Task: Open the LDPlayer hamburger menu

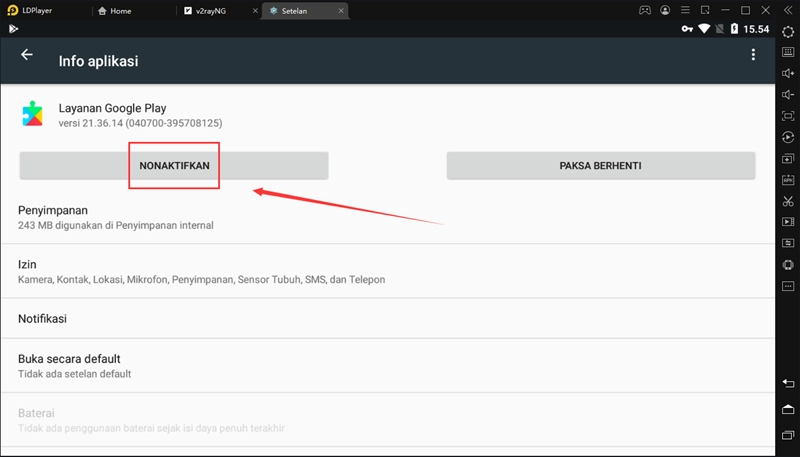Action: 685,10
